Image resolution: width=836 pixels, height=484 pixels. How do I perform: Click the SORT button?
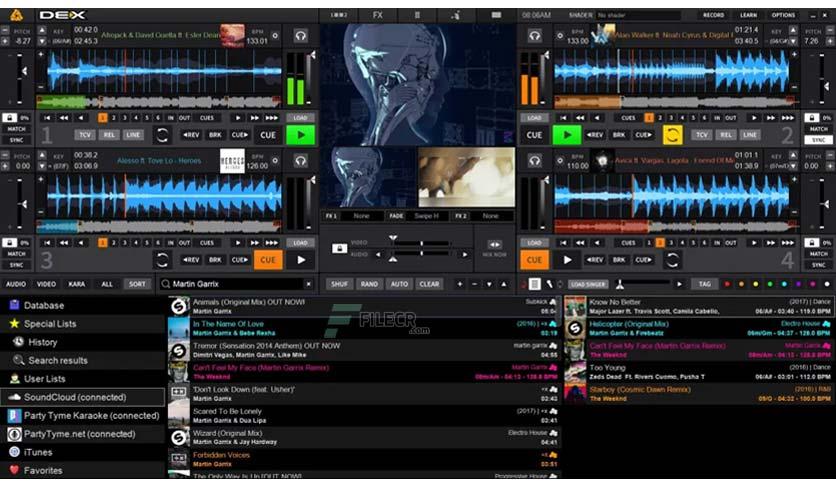point(137,284)
